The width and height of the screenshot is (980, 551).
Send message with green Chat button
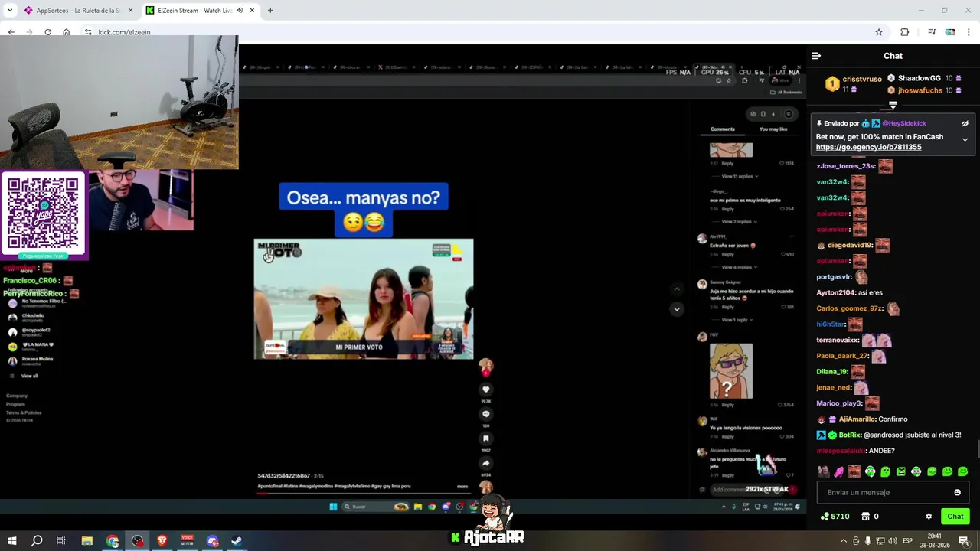click(955, 517)
